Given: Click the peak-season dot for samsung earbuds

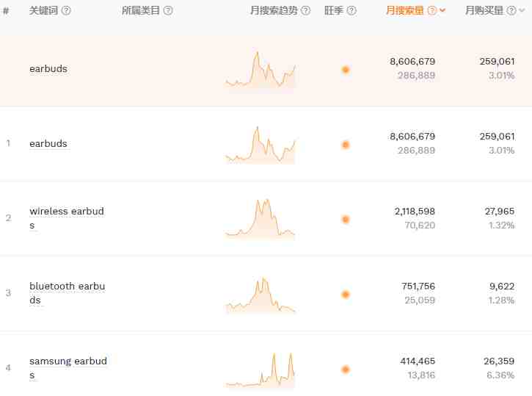Looking at the screenshot, I should [x=346, y=370].
